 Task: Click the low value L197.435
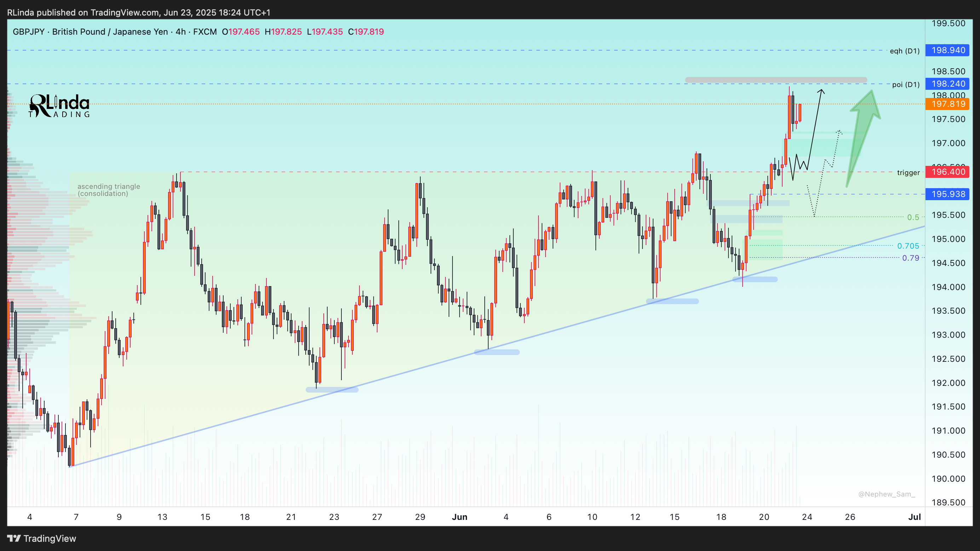(x=325, y=31)
